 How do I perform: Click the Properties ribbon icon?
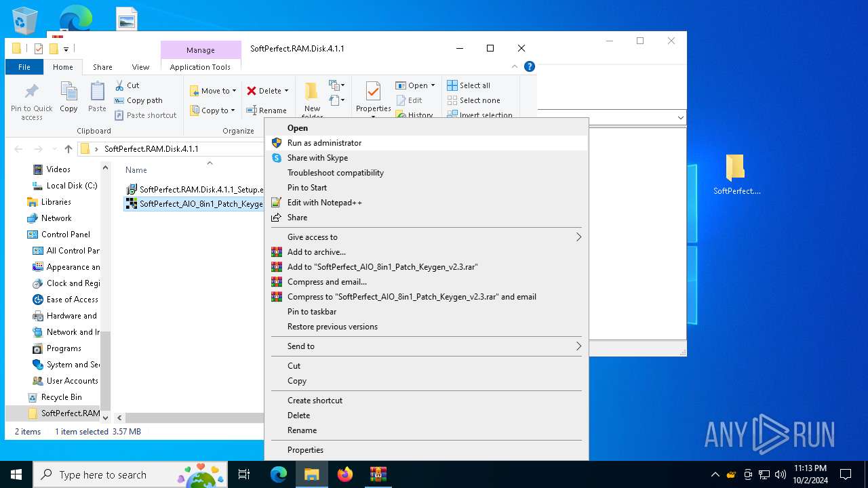tap(373, 91)
